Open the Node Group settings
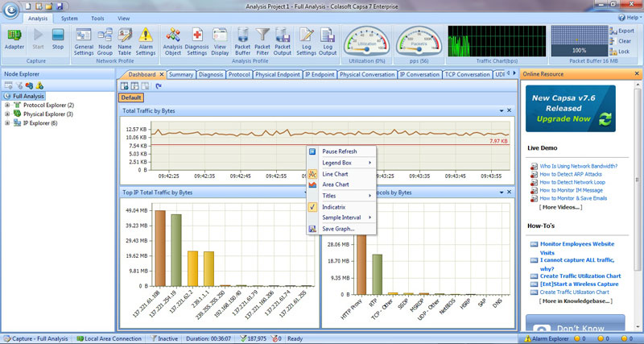 [x=105, y=42]
